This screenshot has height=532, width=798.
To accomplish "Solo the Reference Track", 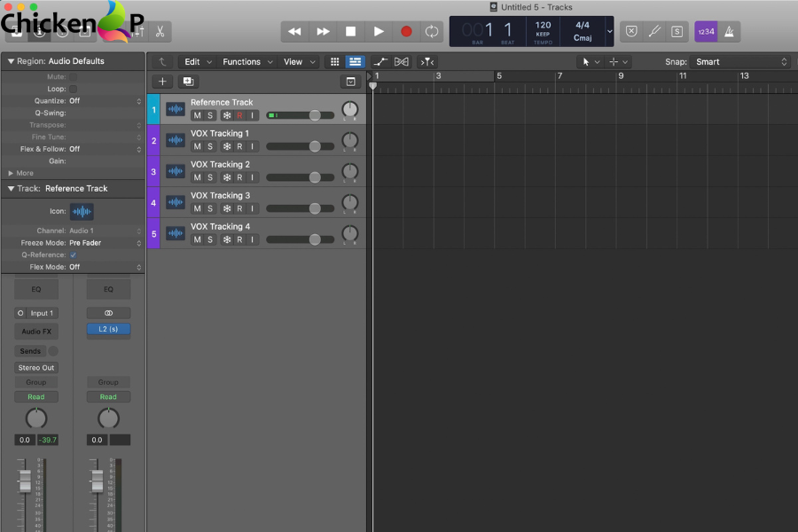I will coord(210,115).
